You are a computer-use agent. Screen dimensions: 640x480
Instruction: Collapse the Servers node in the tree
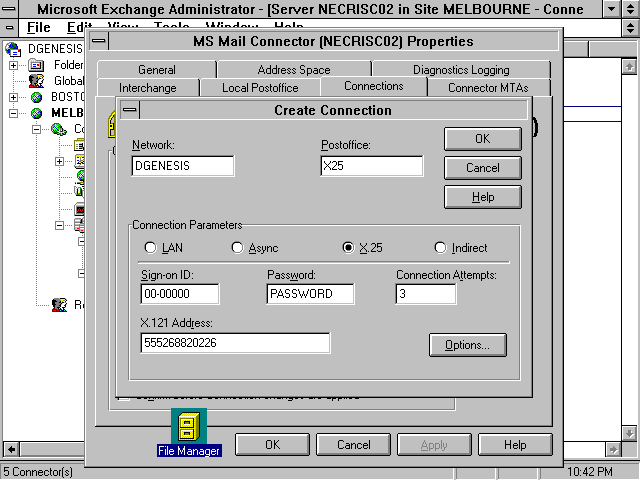[x=60, y=225]
